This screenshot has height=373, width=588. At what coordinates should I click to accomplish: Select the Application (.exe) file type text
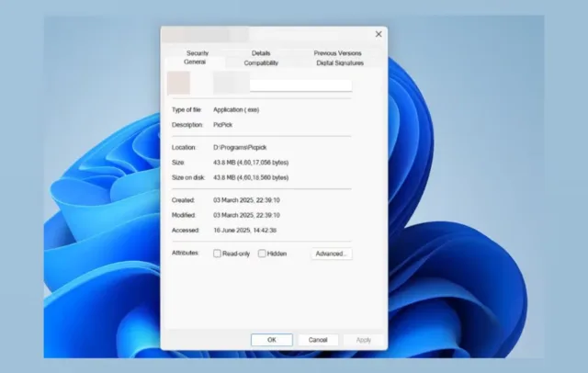click(236, 110)
